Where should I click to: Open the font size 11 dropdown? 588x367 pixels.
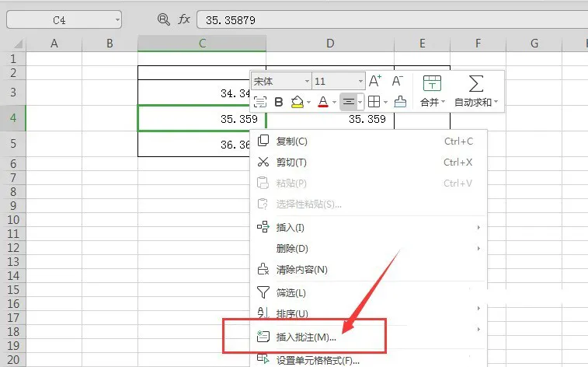tap(360, 81)
